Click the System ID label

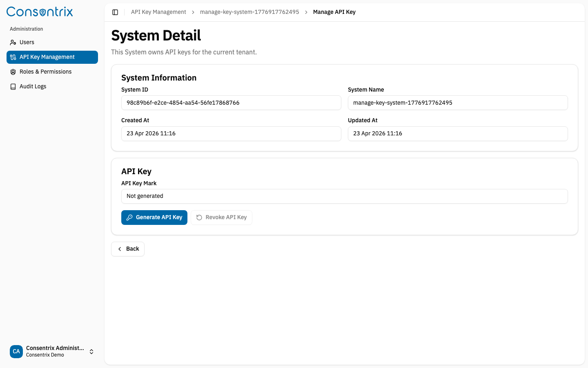coord(135,90)
